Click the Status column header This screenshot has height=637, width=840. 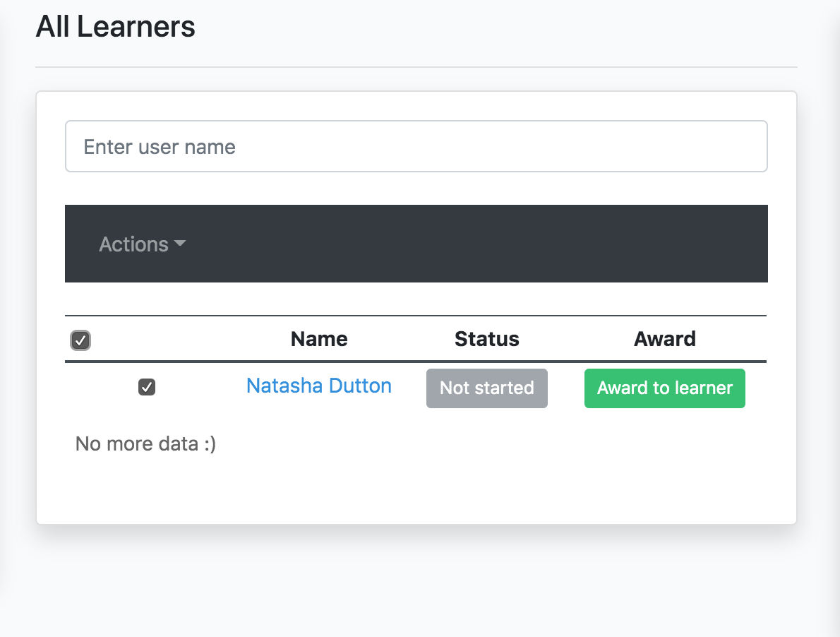[x=487, y=339]
